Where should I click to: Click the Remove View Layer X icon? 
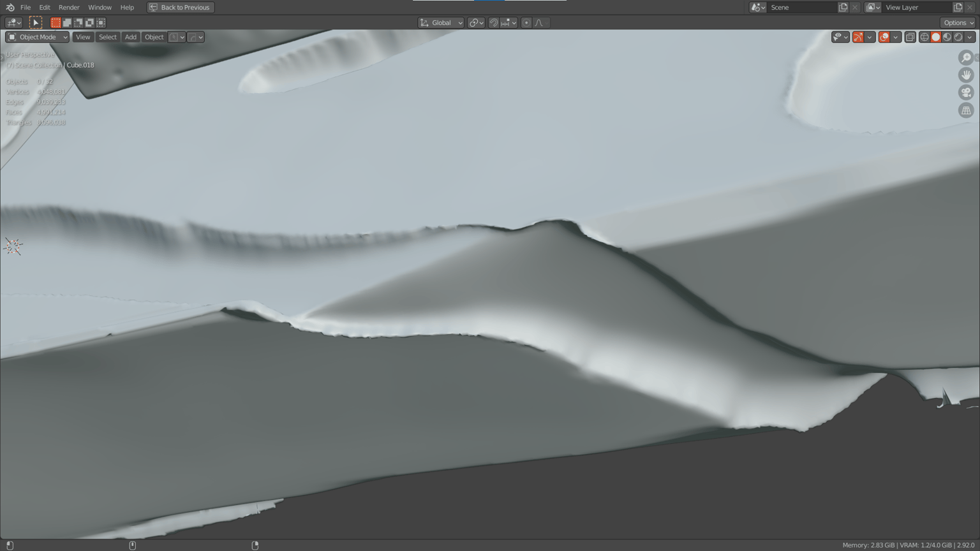pos(970,7)
